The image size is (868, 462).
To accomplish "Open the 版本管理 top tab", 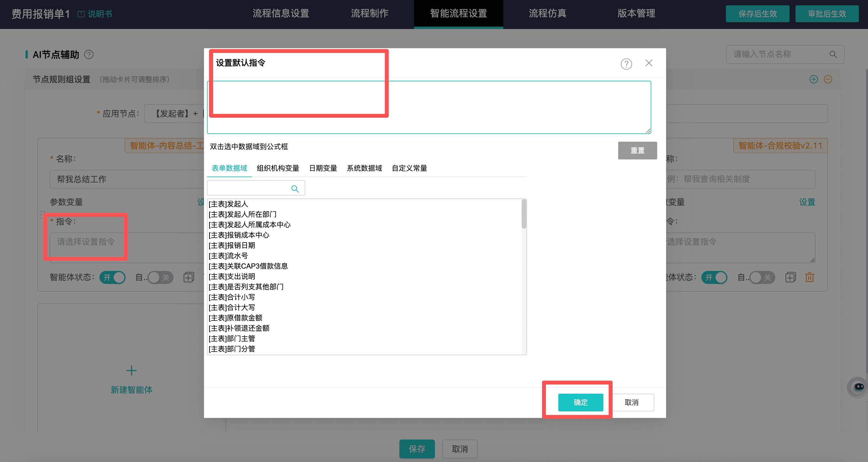I will click(636, 14).
